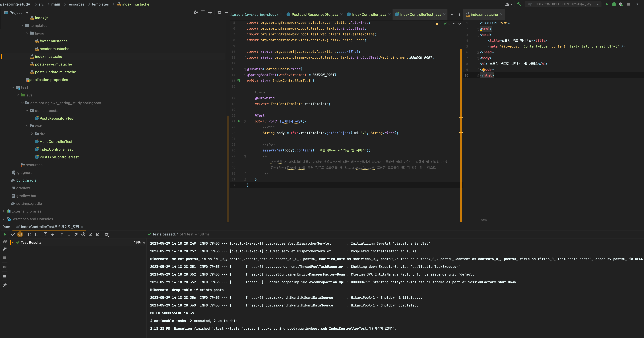Open Code With Me user dropdown
This screenshot has height=338, width=644.
click(x=509, y=4)
